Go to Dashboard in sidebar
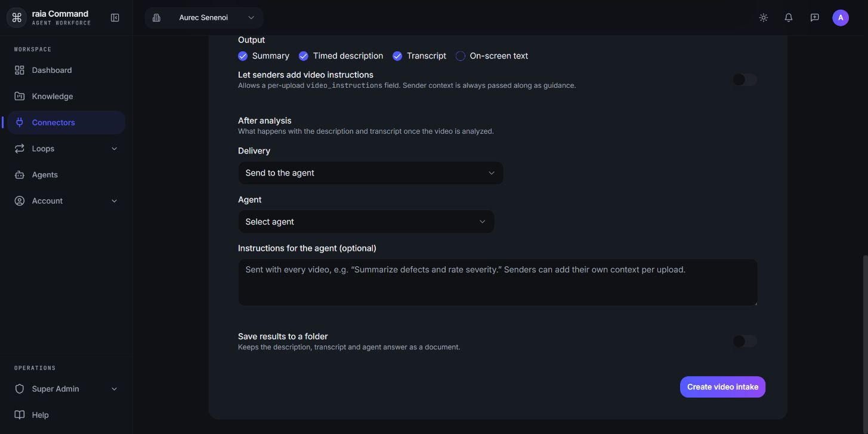Screen dimensions: 868x434 click(x=66, y=70)
